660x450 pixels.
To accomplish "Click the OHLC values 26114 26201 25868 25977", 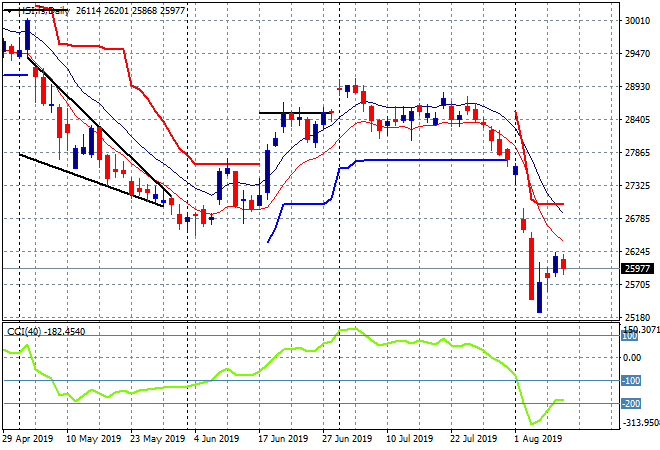I will point(130,11).
